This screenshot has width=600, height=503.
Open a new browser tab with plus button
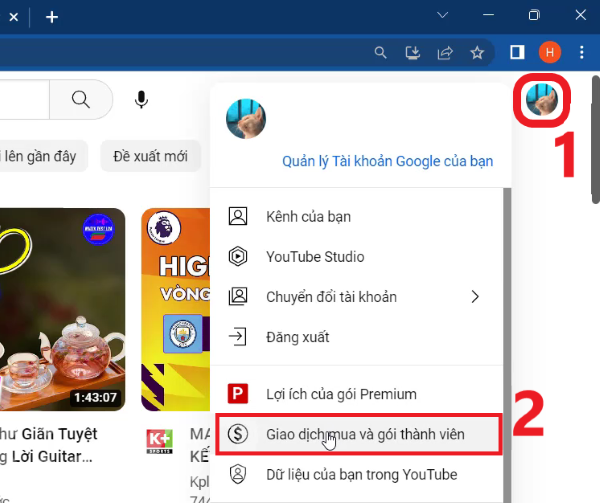[52, 17]
